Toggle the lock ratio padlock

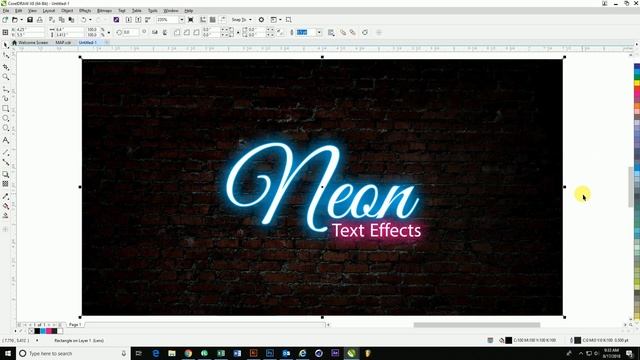(x=109, y=32)
